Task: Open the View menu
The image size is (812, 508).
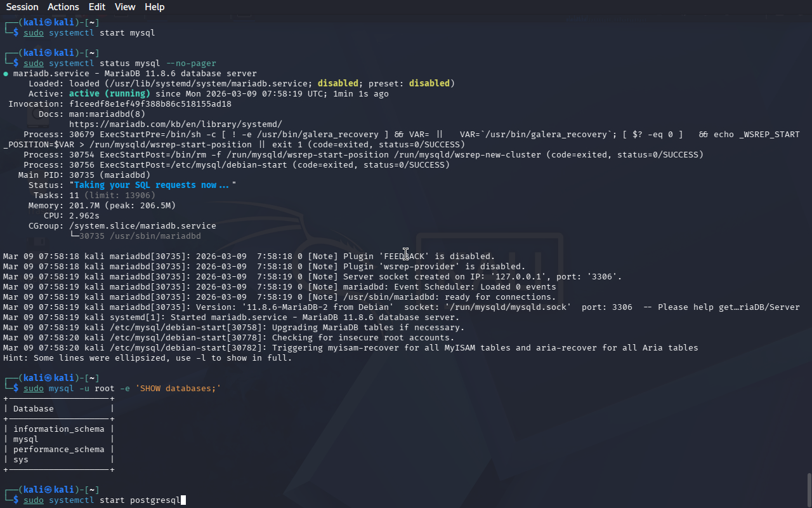Action: (x=125, y=7)
